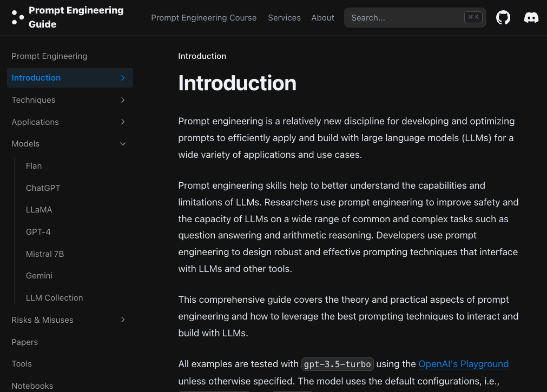Go to the About page
The width and height of the screenshot is (547, 392).
[x=322, y=18]
